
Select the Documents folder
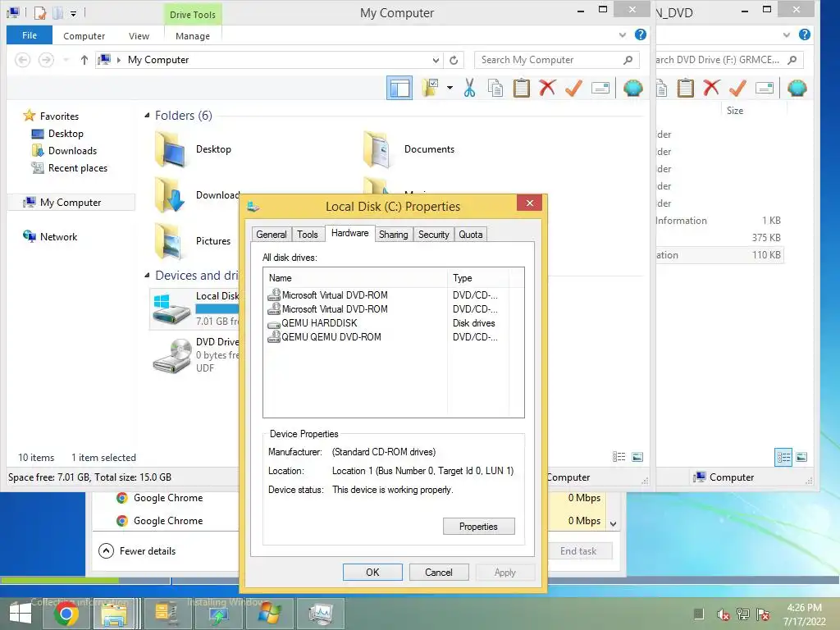tap(410, 149)
